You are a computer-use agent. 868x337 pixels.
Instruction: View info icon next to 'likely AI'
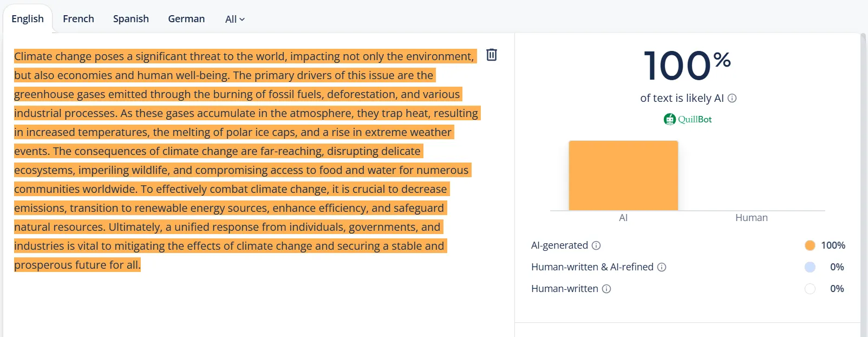coord(734,99)
